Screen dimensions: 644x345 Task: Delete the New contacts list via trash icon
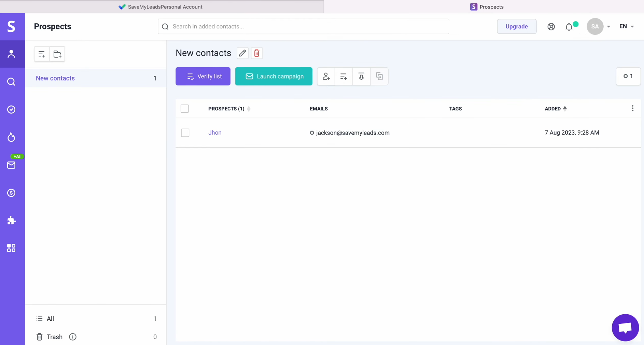click(256, 53)
